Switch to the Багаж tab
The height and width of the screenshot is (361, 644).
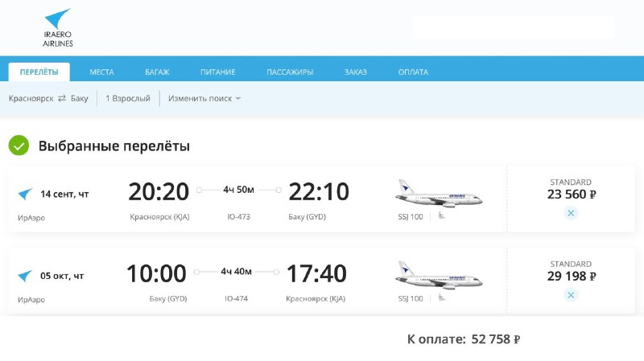(x=157, y=72)
